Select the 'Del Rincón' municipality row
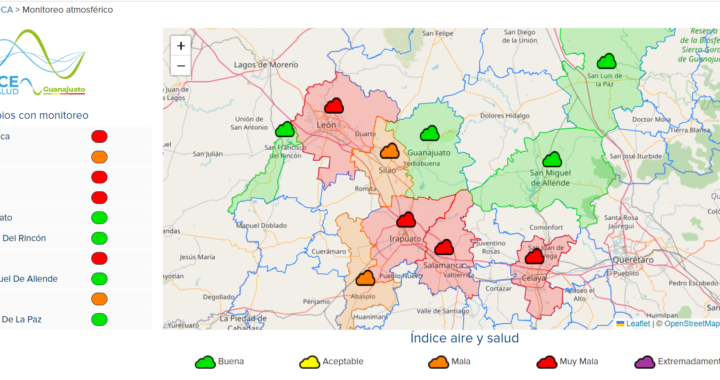Screen dimensions: 720x380 [75, 238]
